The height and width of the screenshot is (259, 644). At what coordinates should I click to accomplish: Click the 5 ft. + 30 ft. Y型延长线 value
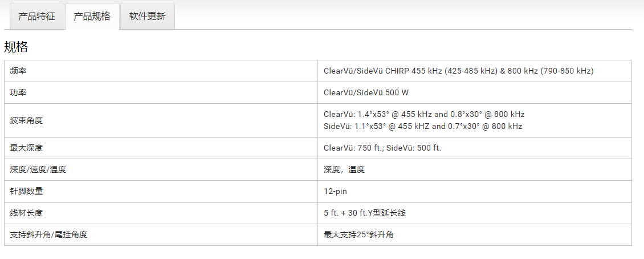click(x=365, y=213)
